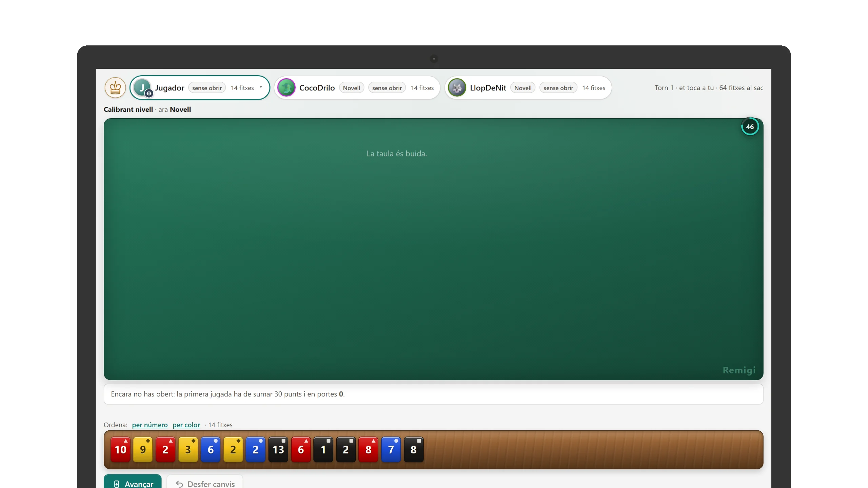Sort tiles per color

(186, 425)
